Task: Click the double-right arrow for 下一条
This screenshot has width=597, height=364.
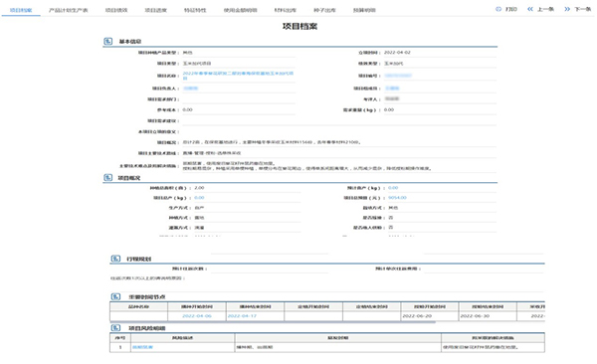Action: click(x=567, y=9)
